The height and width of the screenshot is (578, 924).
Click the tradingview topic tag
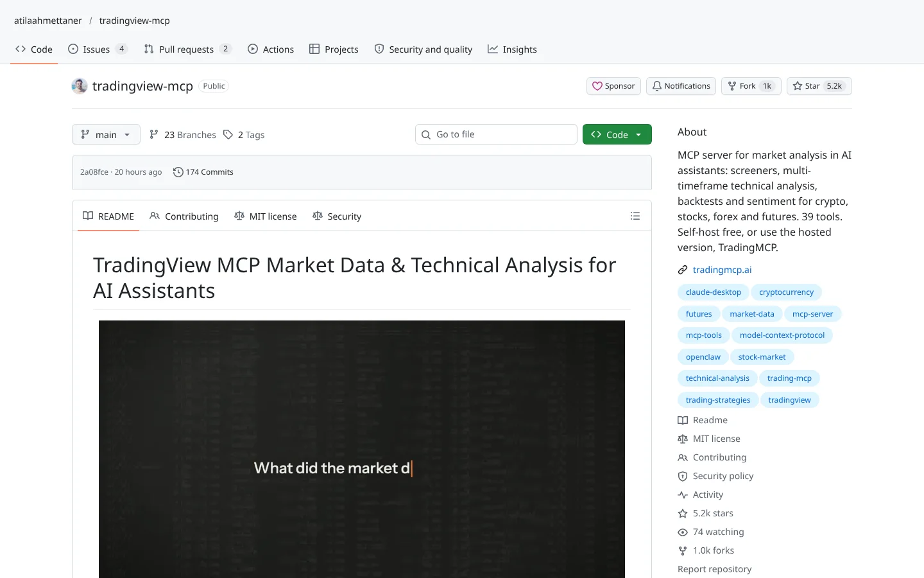789,400
